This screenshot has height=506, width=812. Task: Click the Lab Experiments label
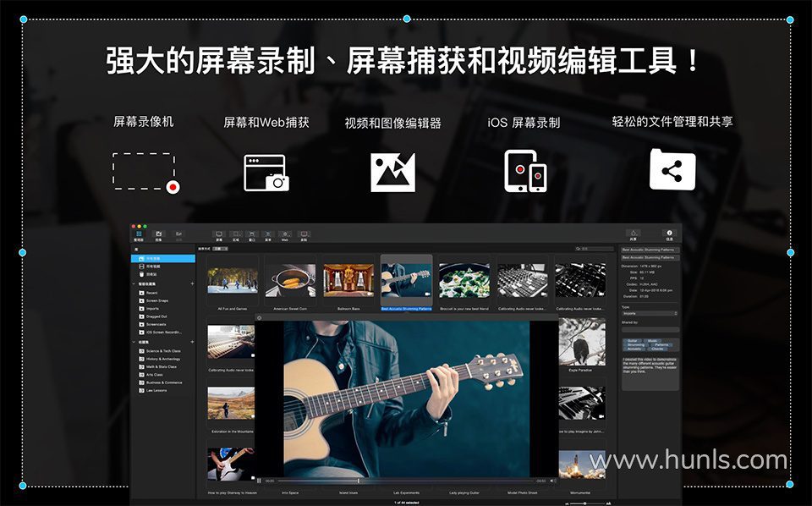406,493
